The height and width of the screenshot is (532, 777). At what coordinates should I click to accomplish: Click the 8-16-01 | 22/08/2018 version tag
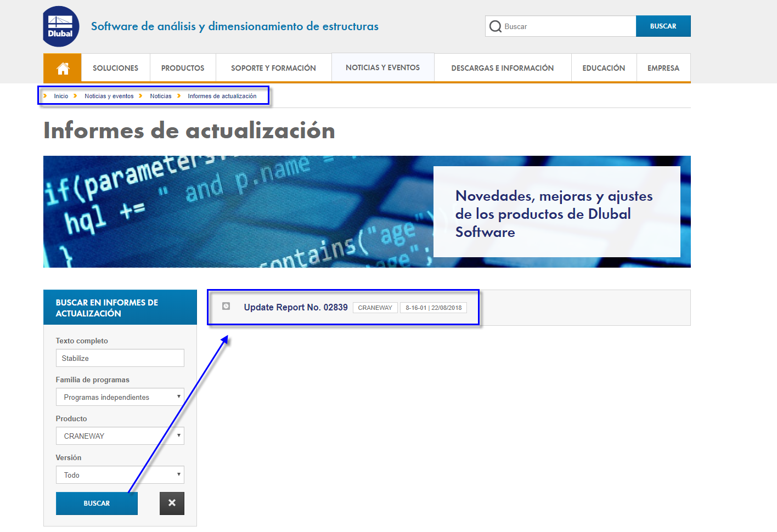[x=433, y=308]
